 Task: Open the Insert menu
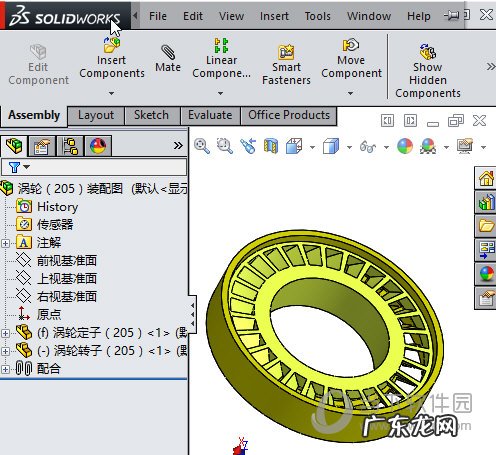point(274,16)
